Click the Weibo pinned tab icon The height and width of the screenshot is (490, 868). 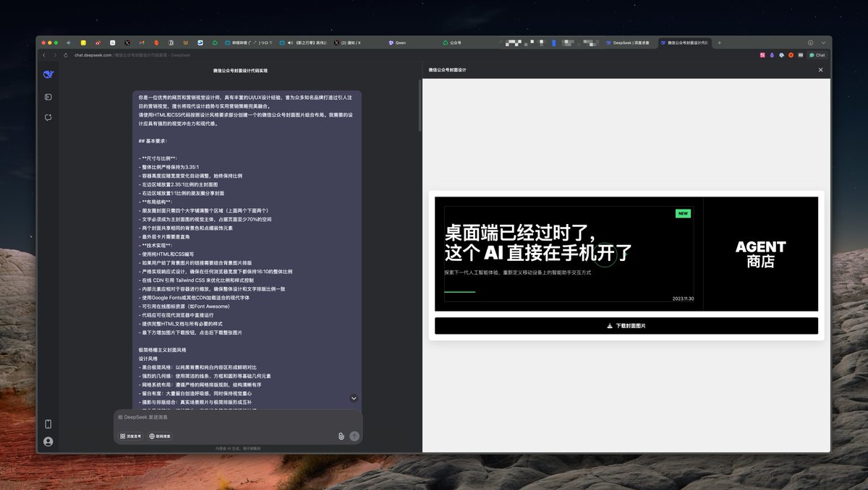coord(98,43)
